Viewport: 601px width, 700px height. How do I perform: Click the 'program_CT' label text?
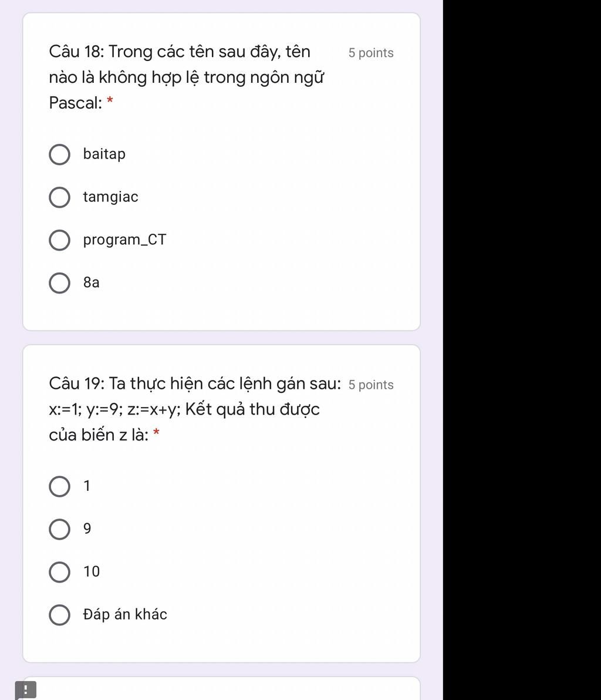(x=124, y=240)
